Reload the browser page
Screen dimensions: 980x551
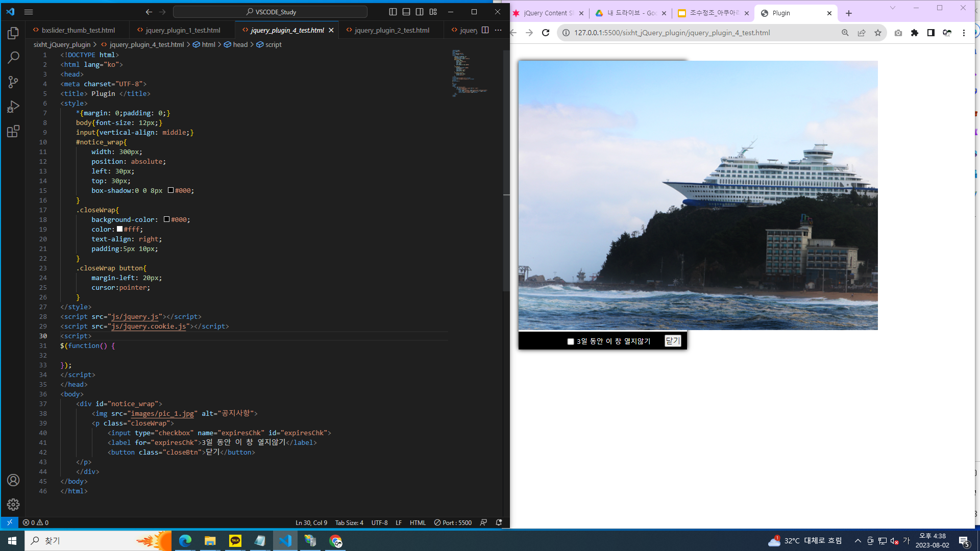coord(546,33)
